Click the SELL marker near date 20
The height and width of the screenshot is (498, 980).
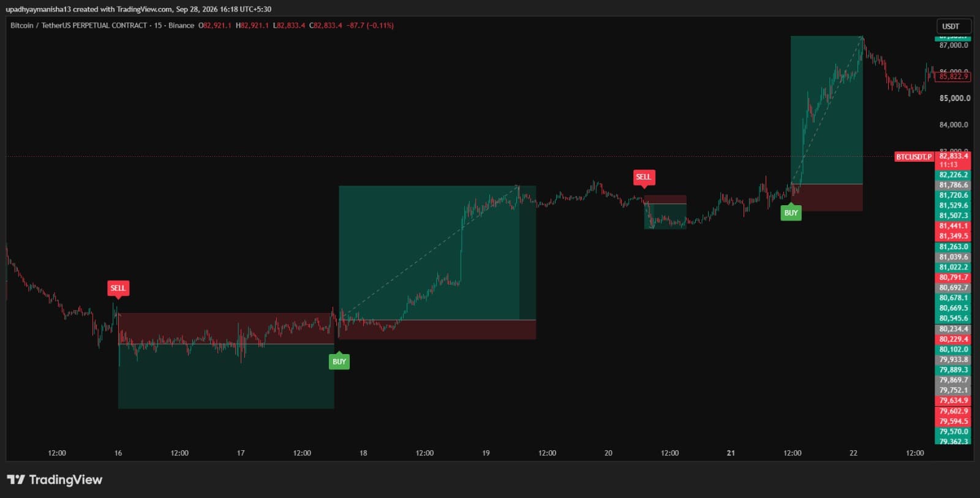(643, 177)
